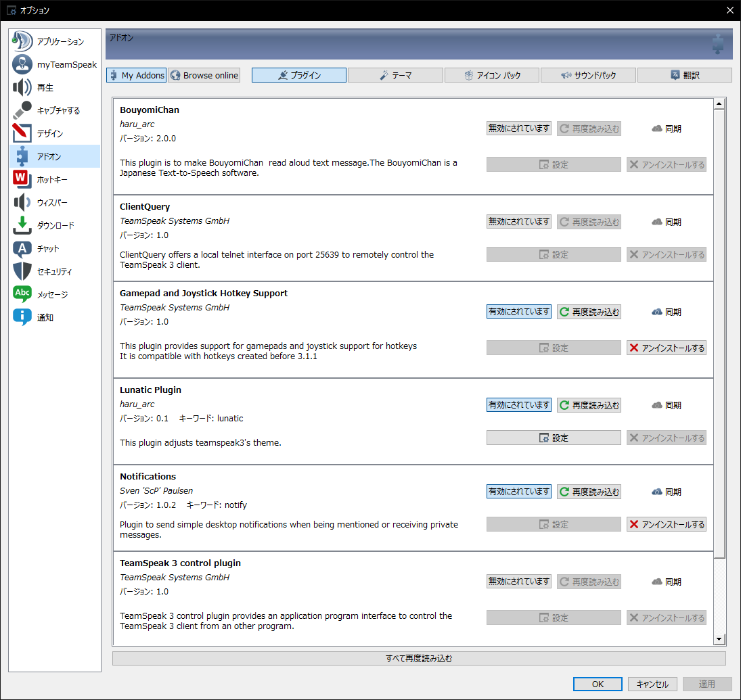This screenshot has width=741, height=700.
Task: Click バージョン: 1.0.2 text
Action: click(148, 505)
